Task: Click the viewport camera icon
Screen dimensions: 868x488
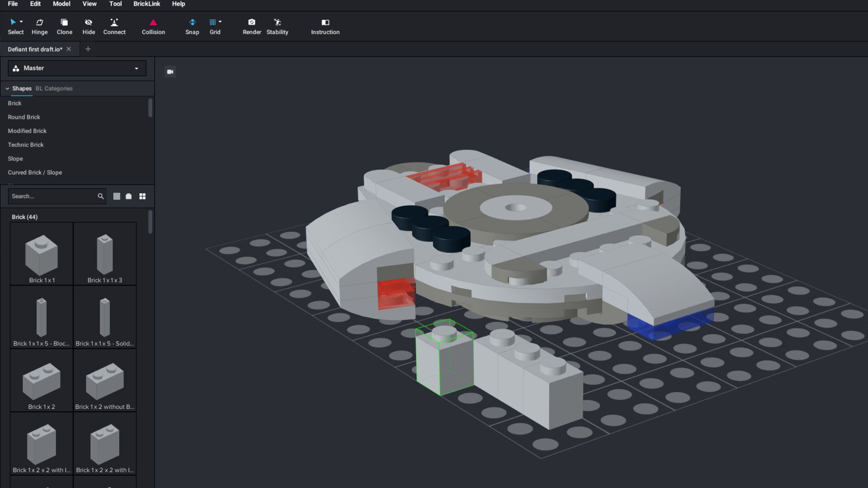Action: click(x=170, y=71)
